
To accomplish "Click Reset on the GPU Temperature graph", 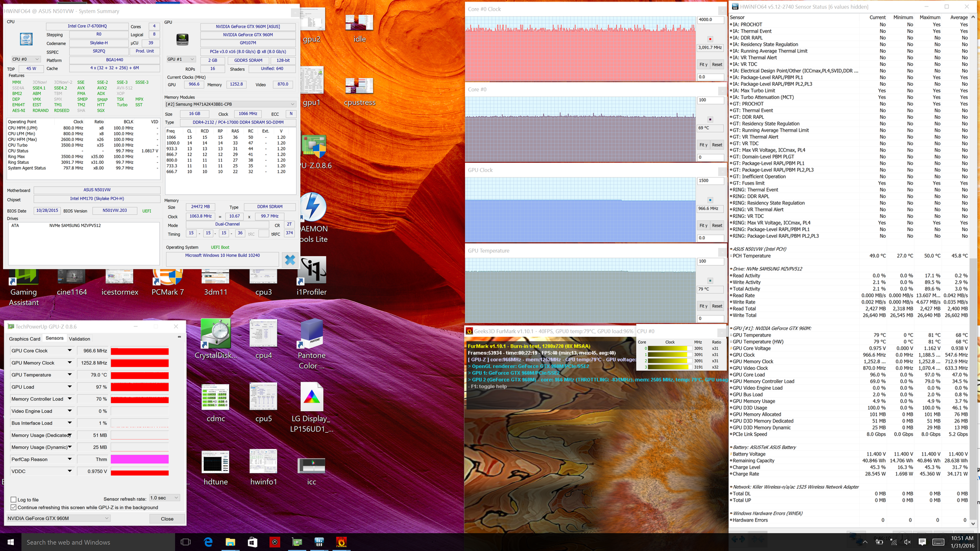I will [717, 306].
